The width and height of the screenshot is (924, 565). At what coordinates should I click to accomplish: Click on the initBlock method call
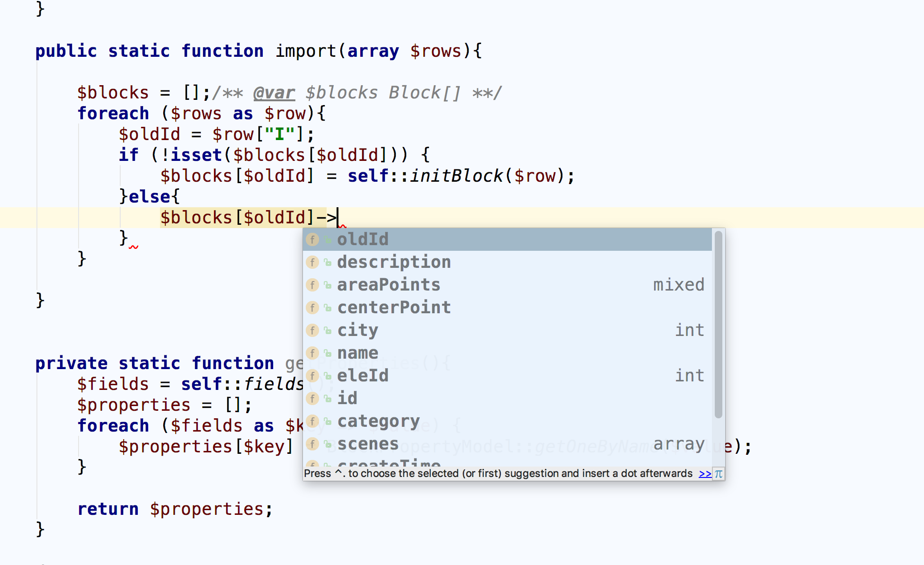click(456, 176)
